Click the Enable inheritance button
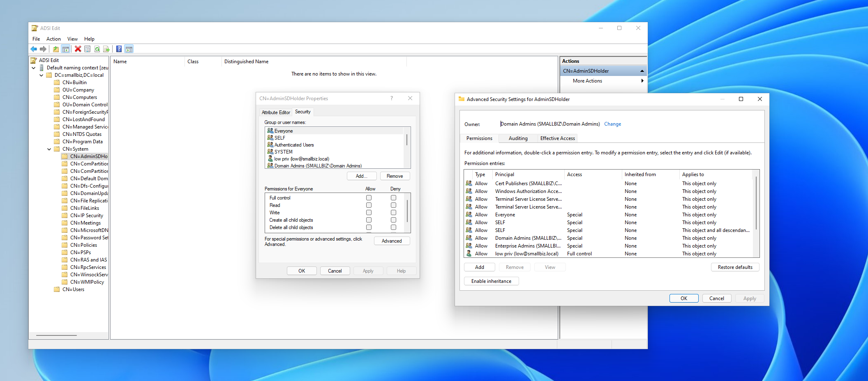Viewport: 868px width, 381px height. (491, 281)
